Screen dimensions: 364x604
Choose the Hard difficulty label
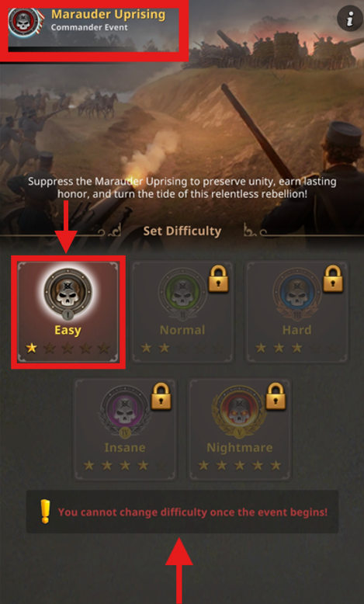tap(296, 330)
